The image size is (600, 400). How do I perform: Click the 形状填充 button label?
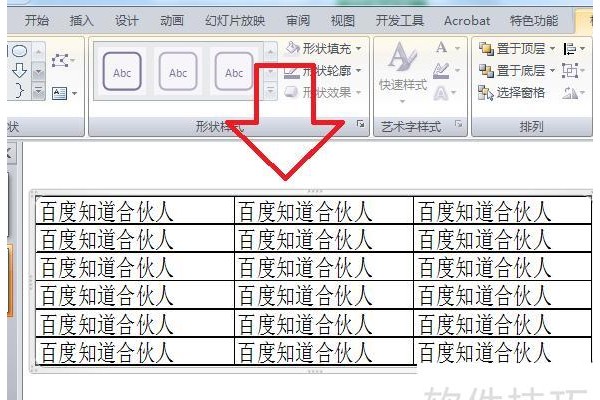[x=327, y=49]
